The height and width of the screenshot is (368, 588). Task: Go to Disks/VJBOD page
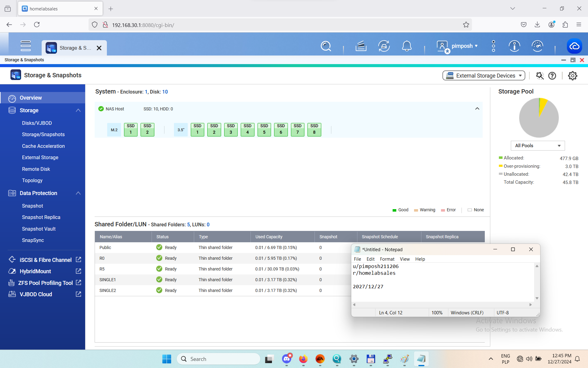pos(37,123)
